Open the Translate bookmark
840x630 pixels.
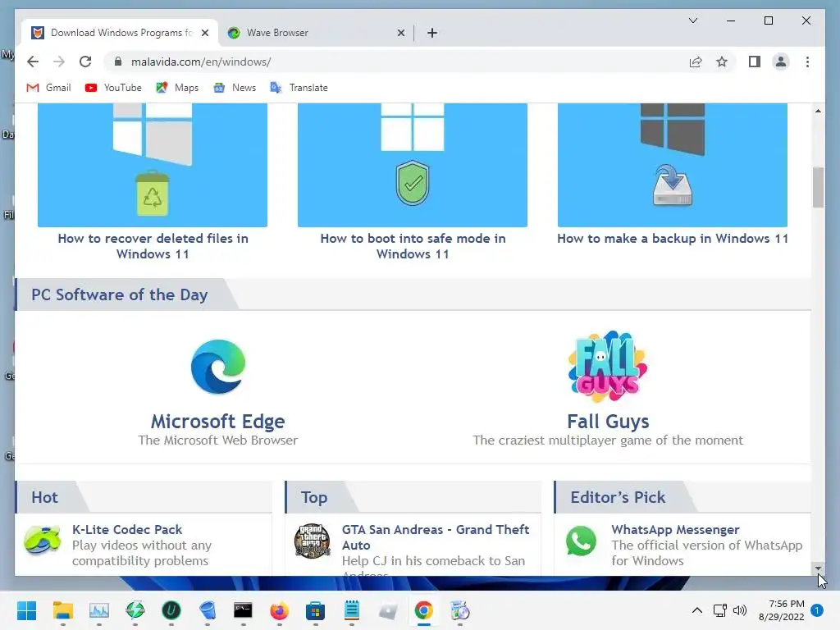[299, 87]
